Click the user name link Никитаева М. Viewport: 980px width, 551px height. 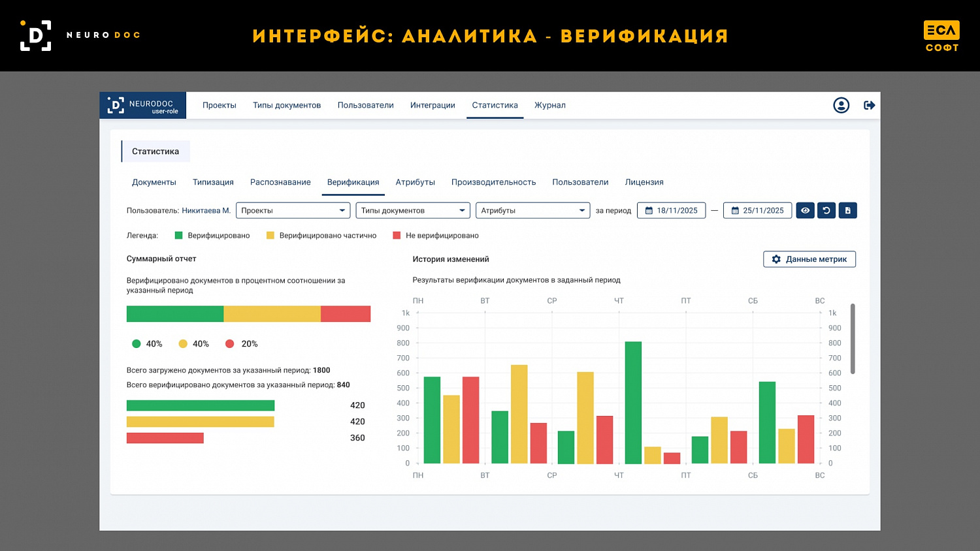click(206, 210)
